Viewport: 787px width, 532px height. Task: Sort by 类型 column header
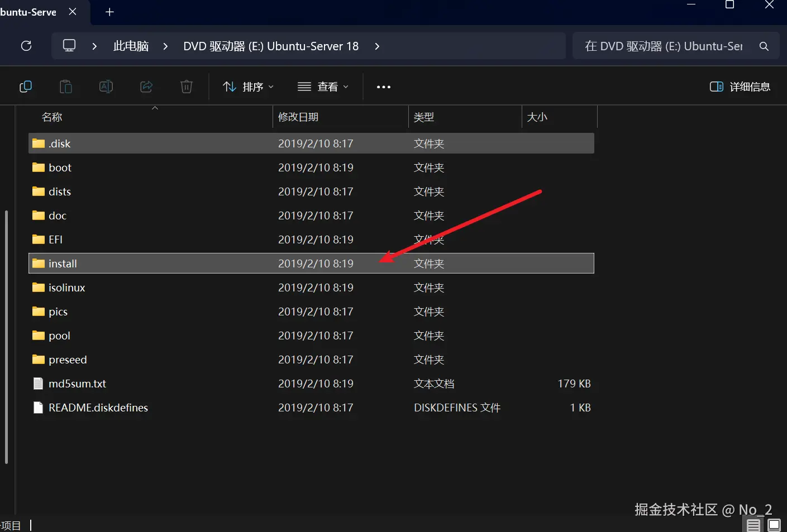tap(423, 117)
